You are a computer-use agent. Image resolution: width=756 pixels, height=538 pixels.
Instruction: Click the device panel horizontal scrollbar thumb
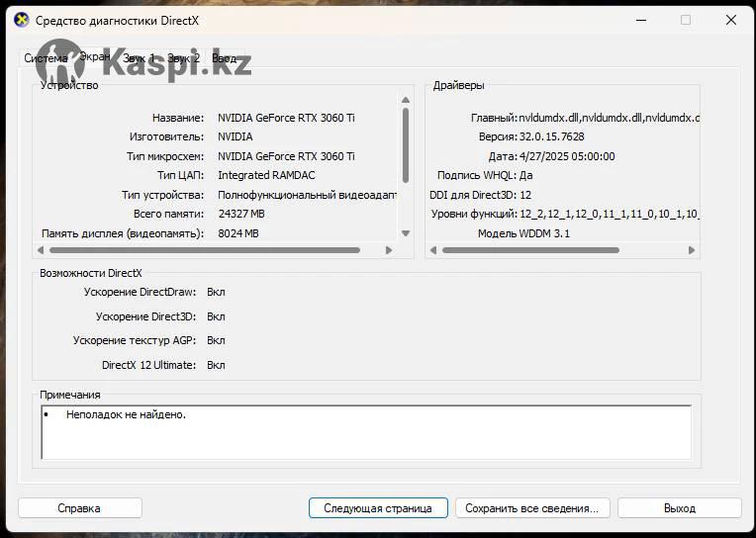pyautogui.click(x=205, y=250)
